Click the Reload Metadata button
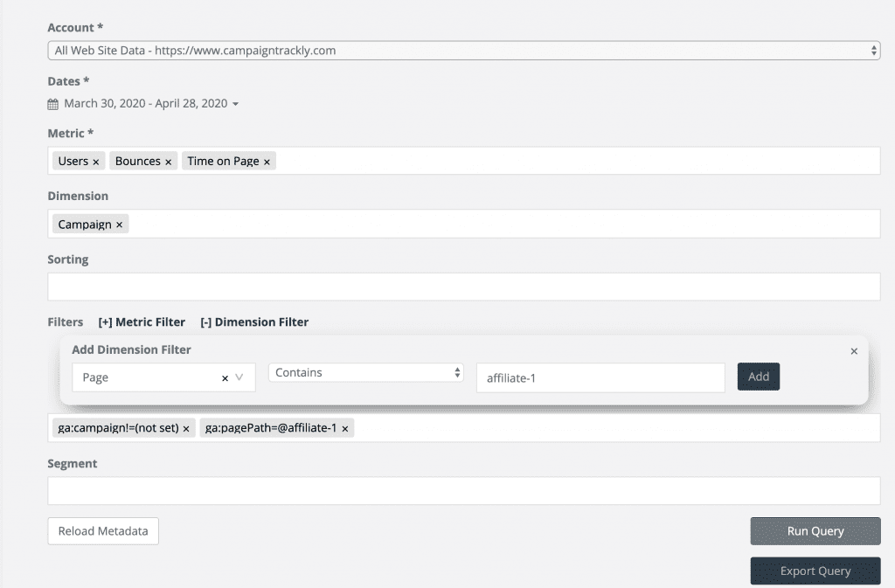Screen dimensions: 895x588 coord(103,531)
